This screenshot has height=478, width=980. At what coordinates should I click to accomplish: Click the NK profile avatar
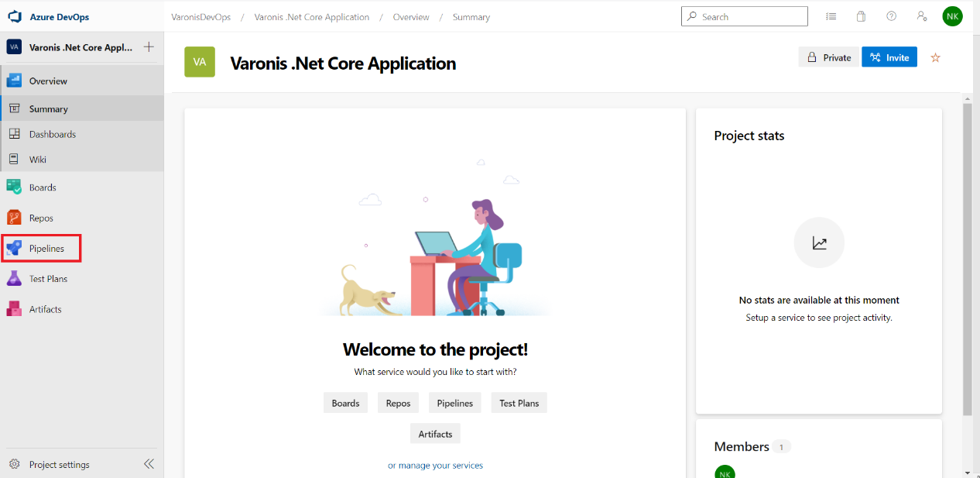point(952,15)
